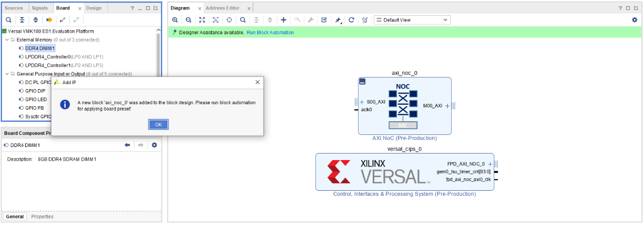This screenshot has width=644, height=226.
Task: Select the General tab at bottom
Action: click(x=15, y=216)
